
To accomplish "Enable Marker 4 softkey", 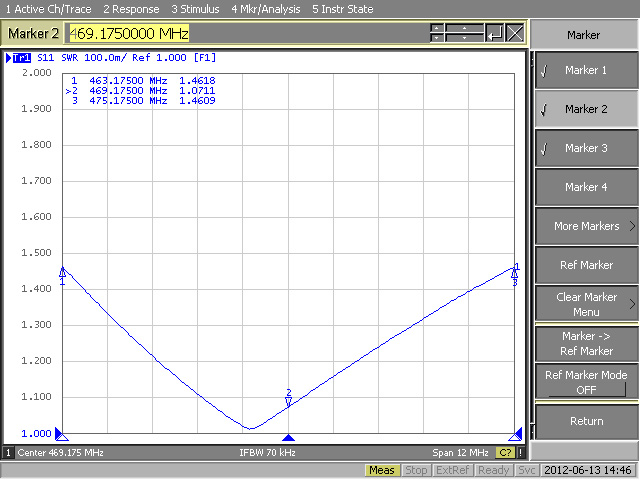I will pyautogui.click(x=585, y=187).
